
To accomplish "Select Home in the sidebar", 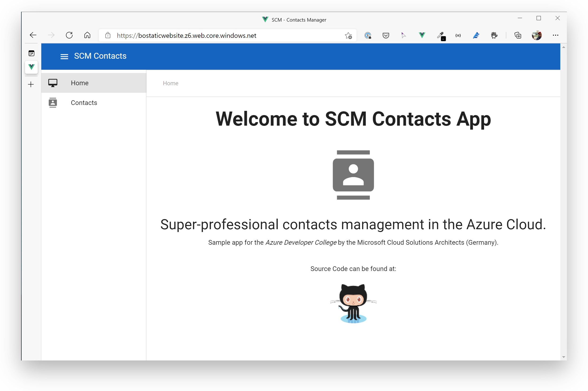I will pyautogui.click(x=80, y=83).
